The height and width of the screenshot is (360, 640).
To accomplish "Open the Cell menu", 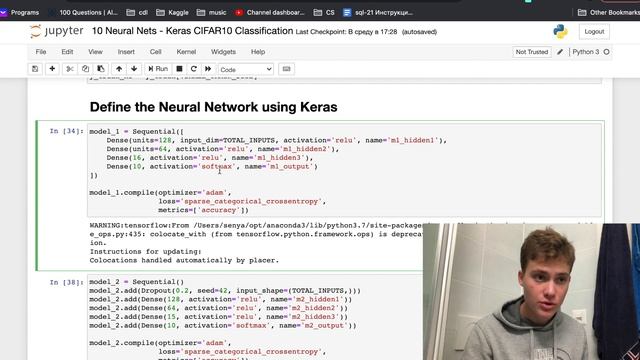I will (156, 52).
